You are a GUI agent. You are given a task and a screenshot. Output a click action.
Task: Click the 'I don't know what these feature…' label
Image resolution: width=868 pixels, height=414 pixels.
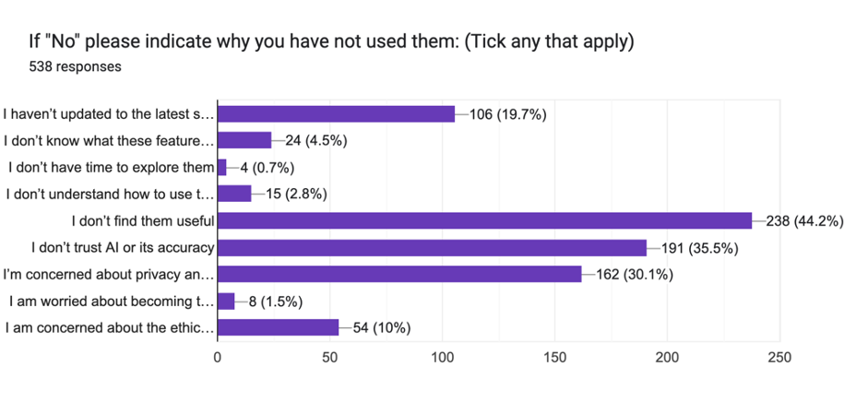[x=109, y=141]
